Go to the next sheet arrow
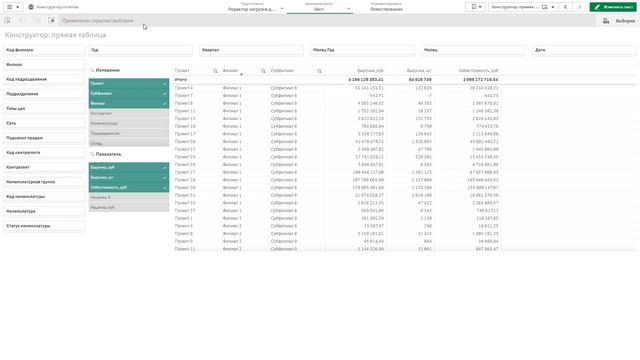Image resolution: width=640 pixels, height=360 pixels. point(579,7)
